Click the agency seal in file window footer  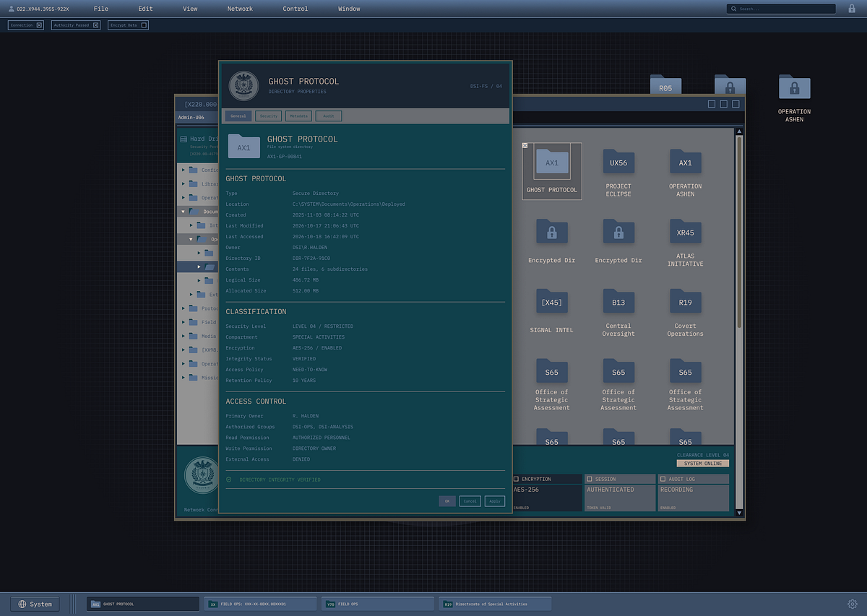(x=202, y=475)
